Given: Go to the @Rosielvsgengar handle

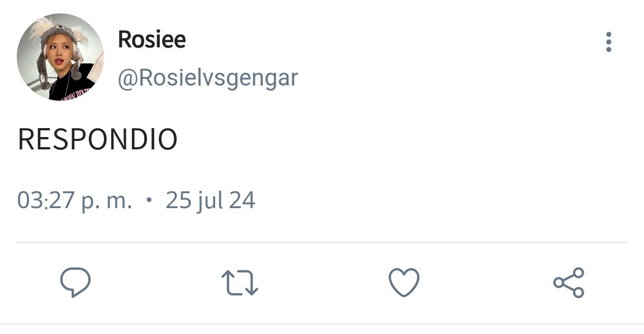Looking at the screenshot, I should pyautogui.click(x=208, y=78).
